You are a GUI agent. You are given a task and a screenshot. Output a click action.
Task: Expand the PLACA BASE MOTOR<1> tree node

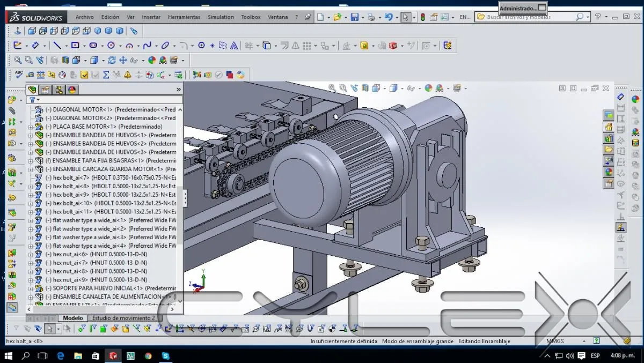tap(31, 127)
